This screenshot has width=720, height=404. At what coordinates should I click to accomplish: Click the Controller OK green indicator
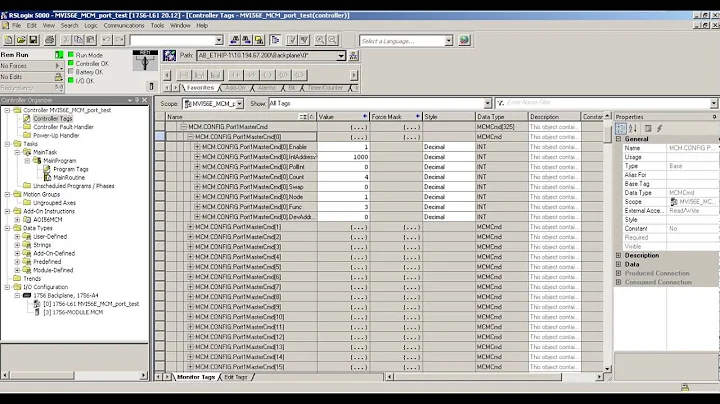click(71, 63)
